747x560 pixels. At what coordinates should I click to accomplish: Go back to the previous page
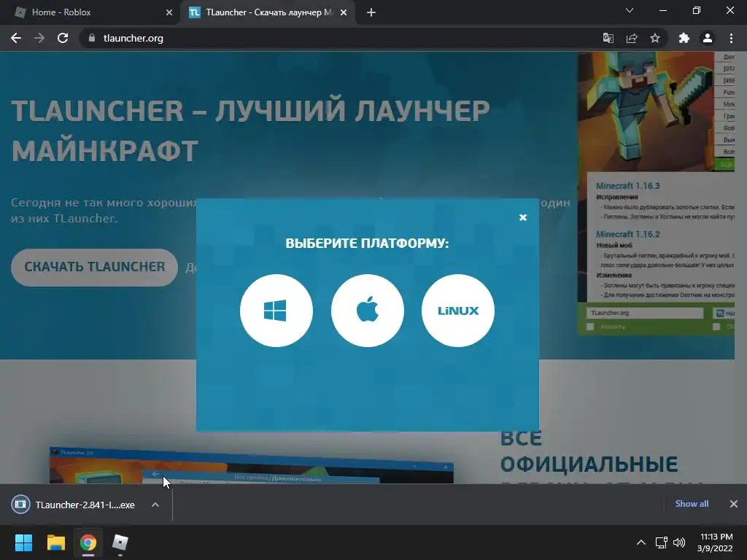click(x=16, y=38)
